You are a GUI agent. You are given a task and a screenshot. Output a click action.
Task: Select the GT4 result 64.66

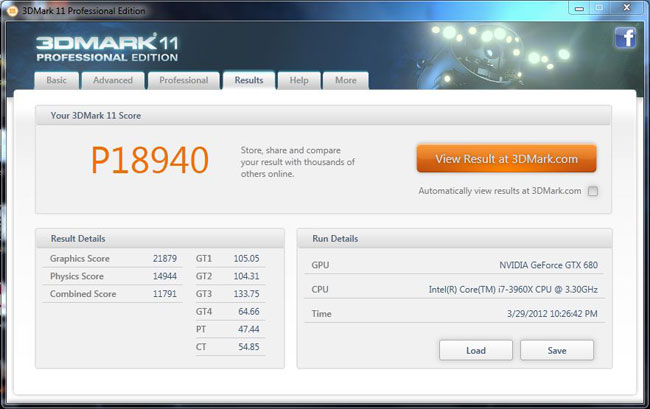pos(249,312)
